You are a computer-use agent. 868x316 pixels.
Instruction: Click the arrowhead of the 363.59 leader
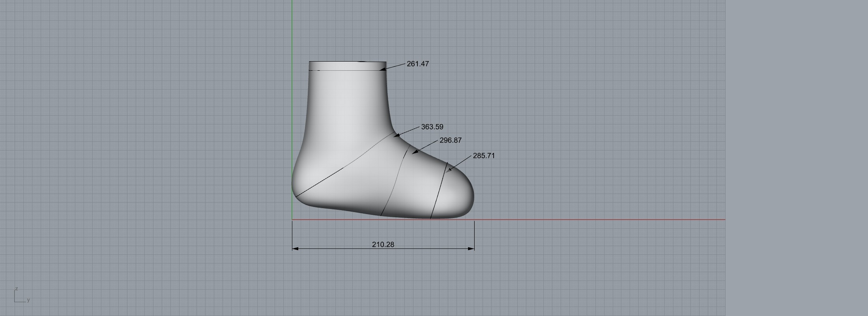[x=397, y=135]
